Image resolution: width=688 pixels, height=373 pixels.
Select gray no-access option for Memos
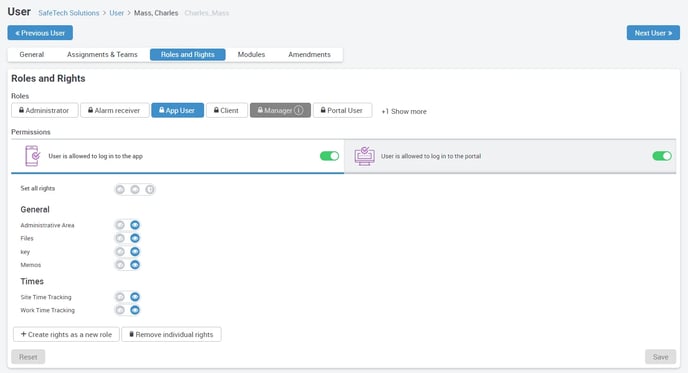[120, 265]
